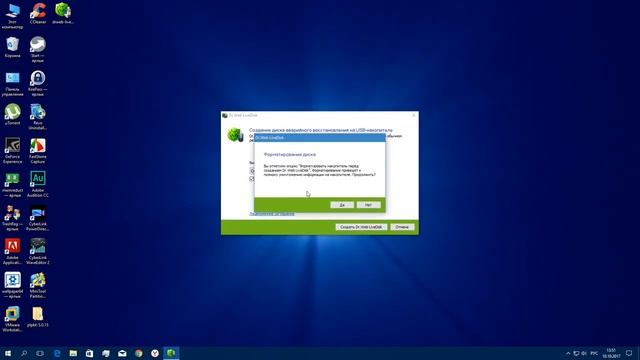Open taskbar search magnifier
Viewport: 640px width, 360px height.
24,353
